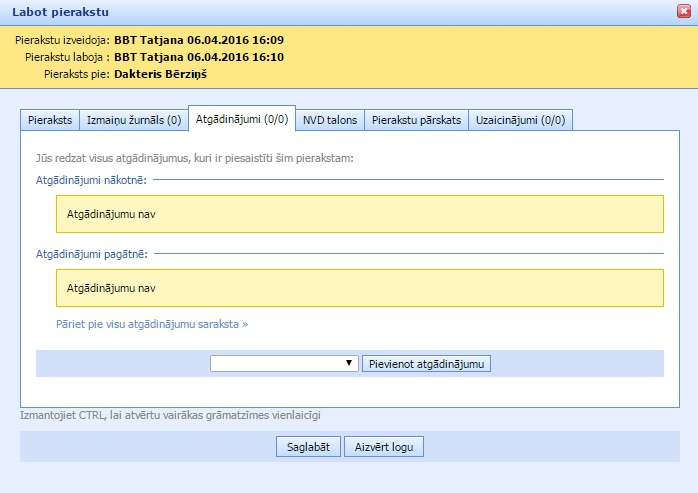Image resolution: width=698 pixels, height=493 pixels.
Task: Open the Izmaiņu žurnāls (0) tab
Action: point(132,120)
